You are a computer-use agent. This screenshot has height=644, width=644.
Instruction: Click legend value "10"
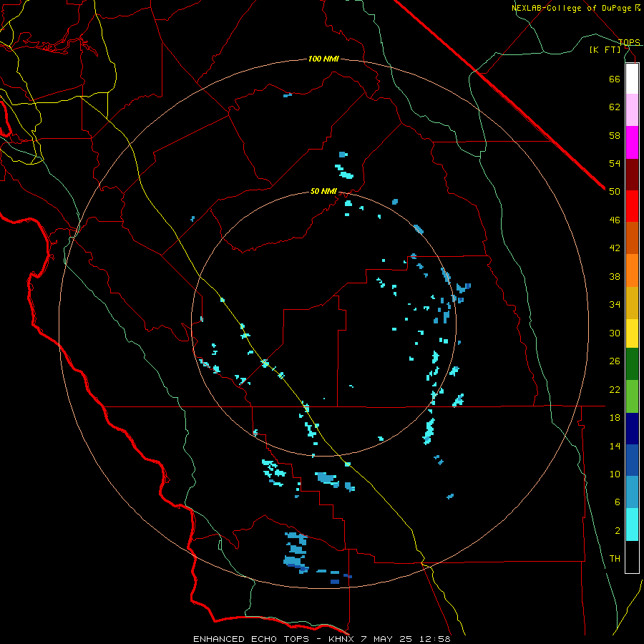[x=615, y=474]
